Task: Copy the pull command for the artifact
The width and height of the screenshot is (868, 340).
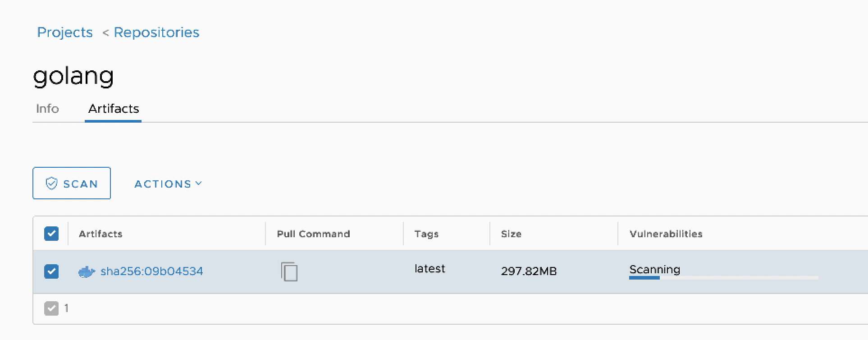Action: (289, 271)
